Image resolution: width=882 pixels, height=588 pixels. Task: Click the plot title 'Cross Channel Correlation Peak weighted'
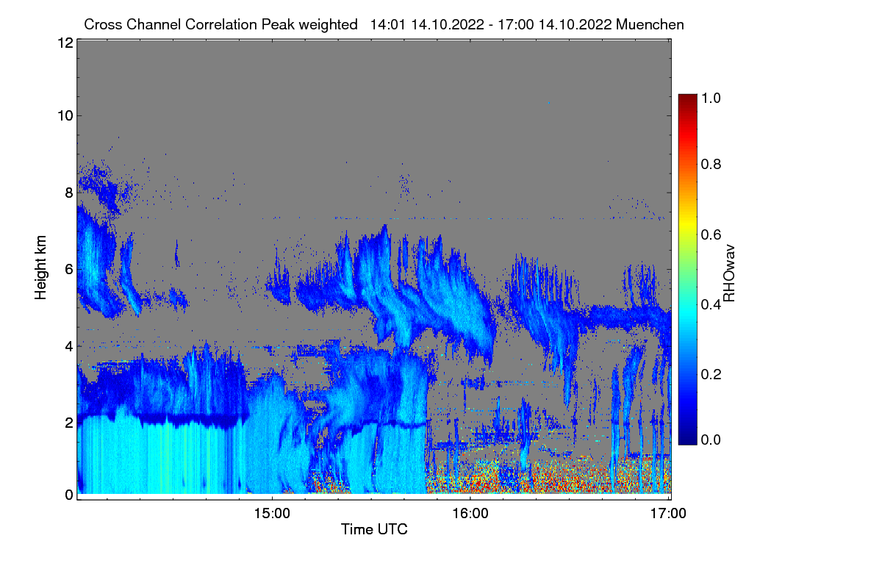tap(222, 24)
